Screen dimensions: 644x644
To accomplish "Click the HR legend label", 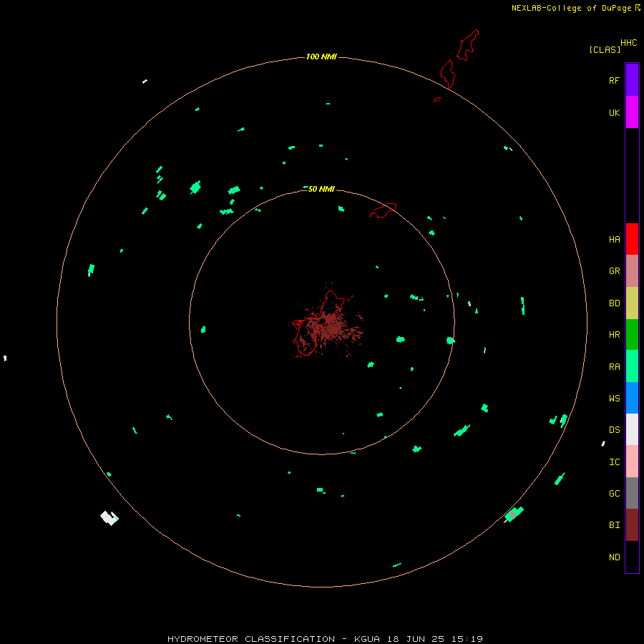I will [614, 335].
